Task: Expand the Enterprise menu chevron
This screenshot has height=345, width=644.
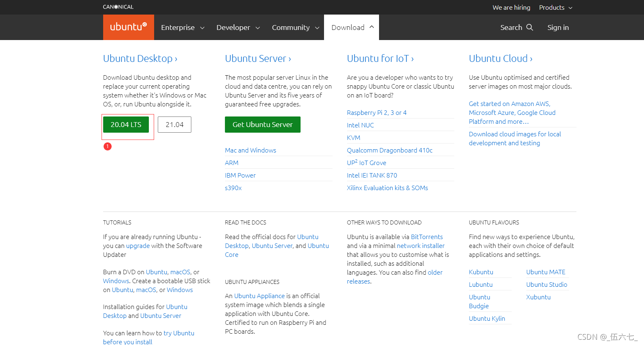Action: point(202,28)
